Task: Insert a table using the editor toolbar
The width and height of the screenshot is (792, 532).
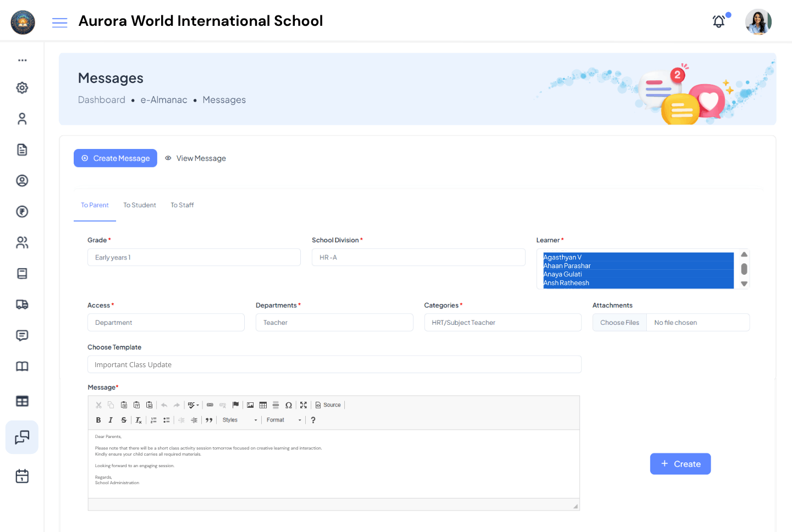Action: click(x=263, y=404)
